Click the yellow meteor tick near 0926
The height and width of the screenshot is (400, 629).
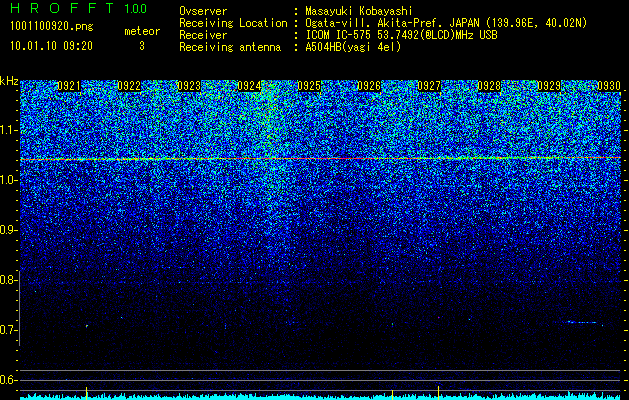(x=392, y=394)
